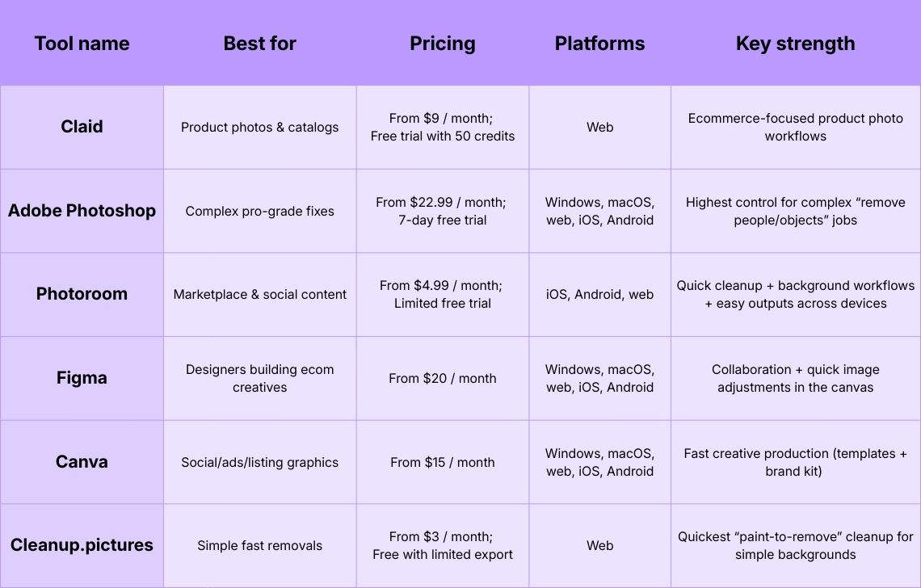Select Figma's "From $20 / month" price
Viewport: 921px width, 588px height.
[x=442, y=378]
